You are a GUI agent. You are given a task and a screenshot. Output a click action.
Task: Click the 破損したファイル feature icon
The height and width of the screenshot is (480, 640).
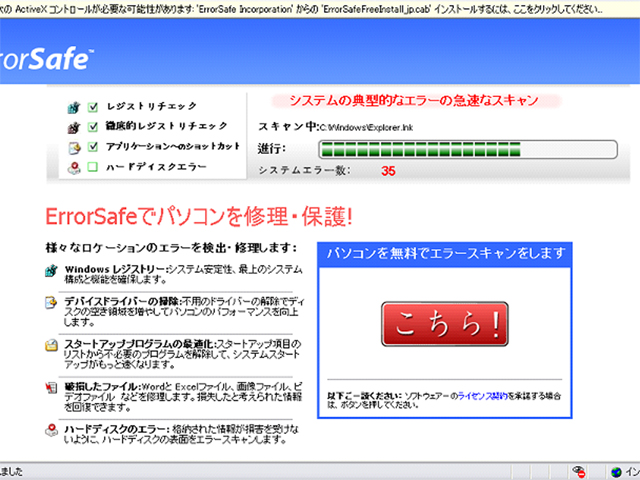click(51, 387)
